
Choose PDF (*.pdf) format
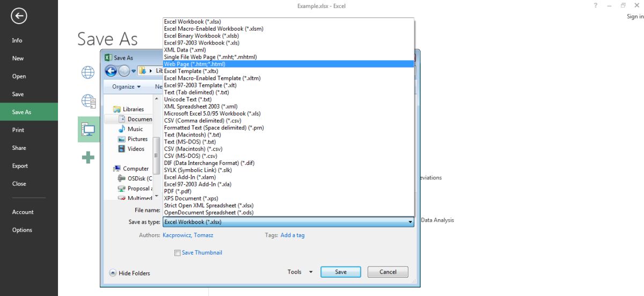[288, 191]
